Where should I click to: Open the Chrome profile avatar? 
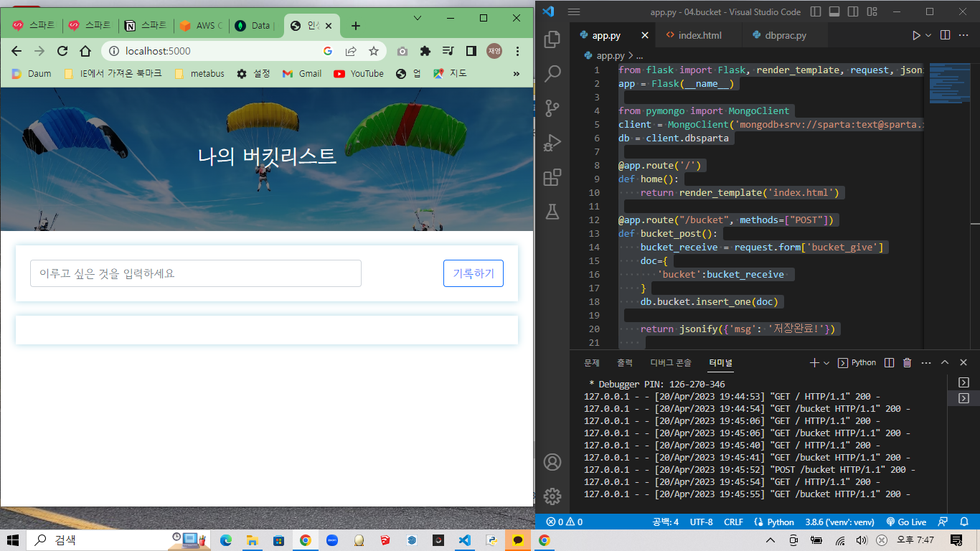coord(494,51)
